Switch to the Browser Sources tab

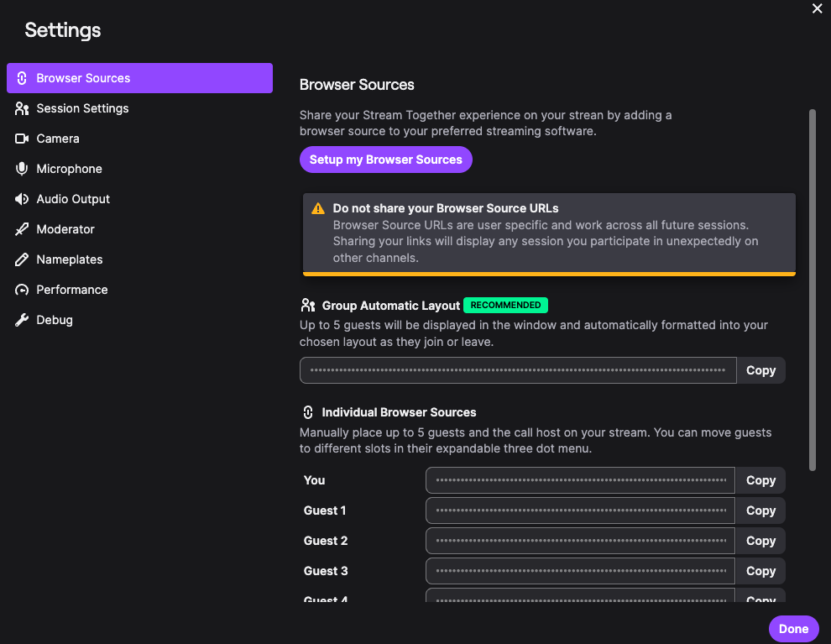pos(139,78)
